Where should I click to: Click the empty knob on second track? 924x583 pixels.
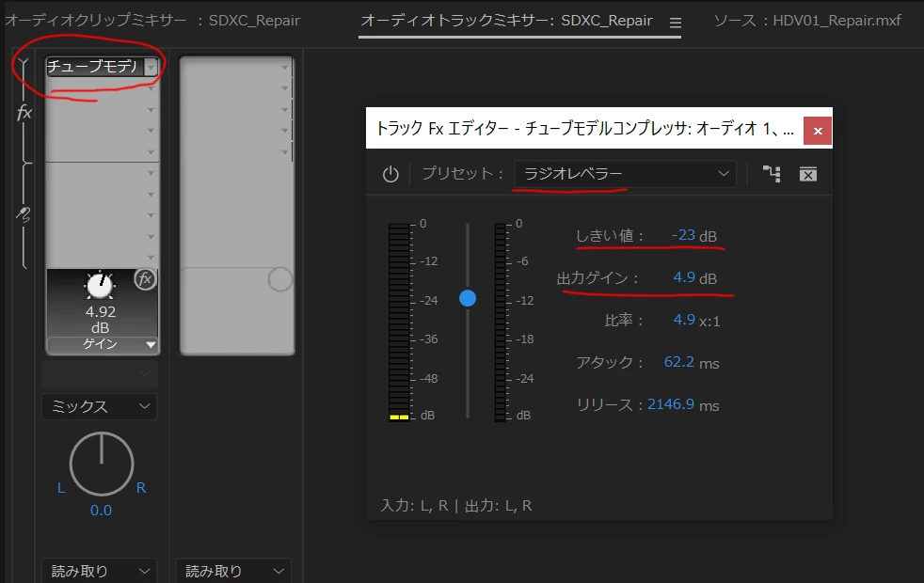coord(279,279)
